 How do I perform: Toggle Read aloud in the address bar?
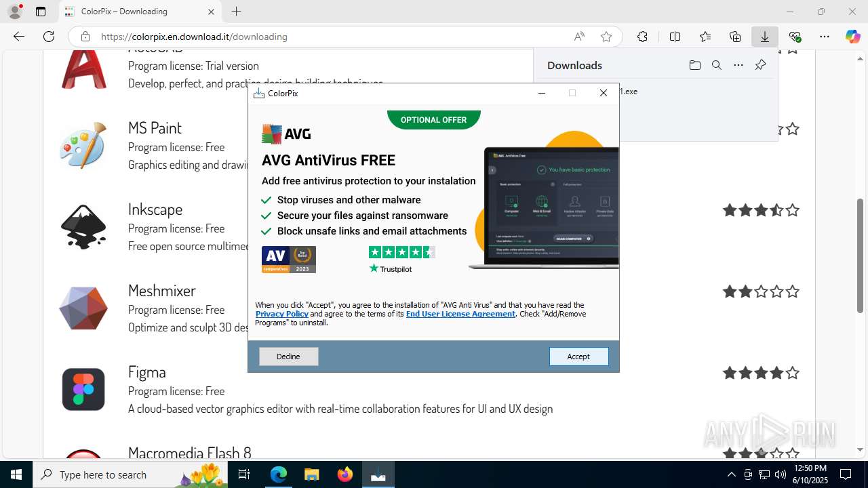coord(579,37)
